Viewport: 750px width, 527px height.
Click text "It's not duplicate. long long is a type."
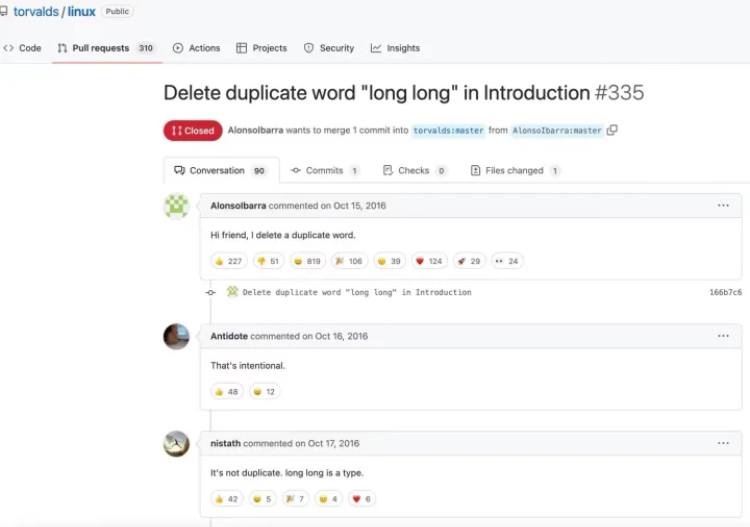click(287, 473)
